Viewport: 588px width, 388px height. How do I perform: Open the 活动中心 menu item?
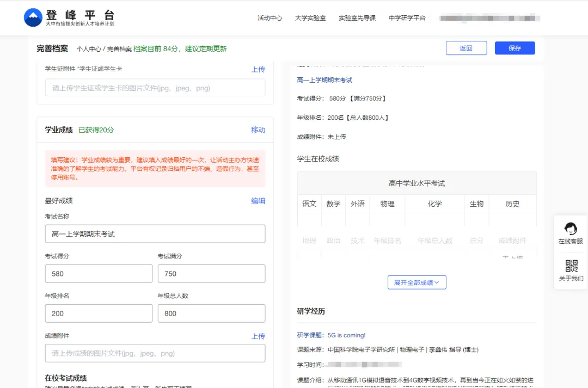pyautogui.click(x=269, y=18)
